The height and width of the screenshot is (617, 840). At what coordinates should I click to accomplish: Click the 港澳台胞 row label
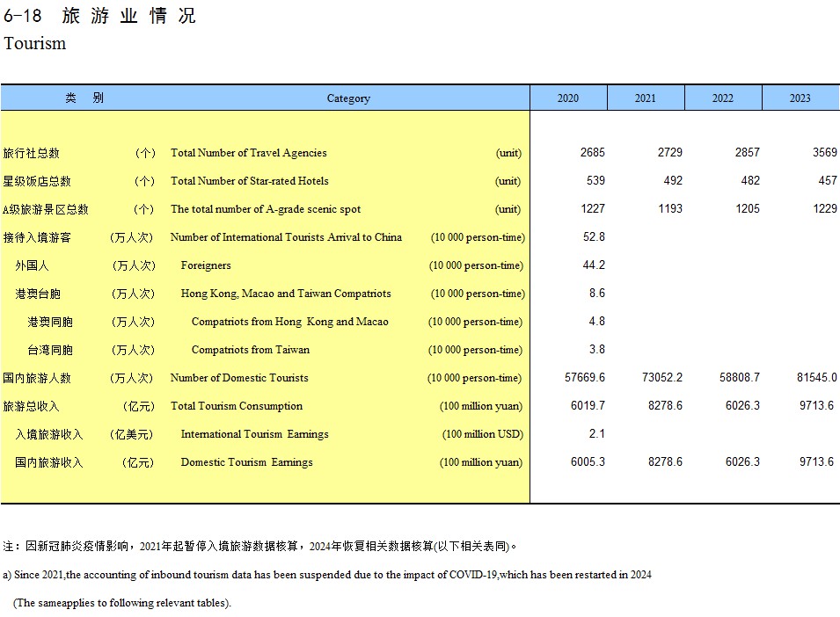[x=38, y=294]
